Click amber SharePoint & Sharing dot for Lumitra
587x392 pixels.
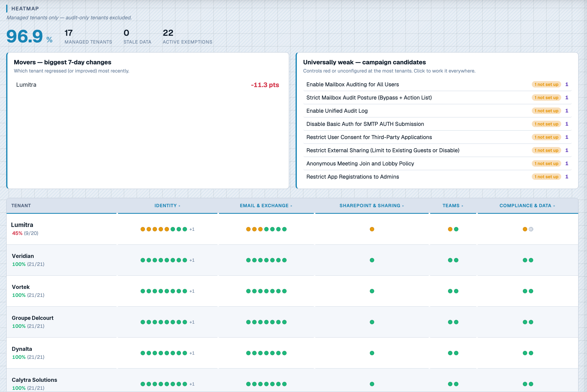372,229
